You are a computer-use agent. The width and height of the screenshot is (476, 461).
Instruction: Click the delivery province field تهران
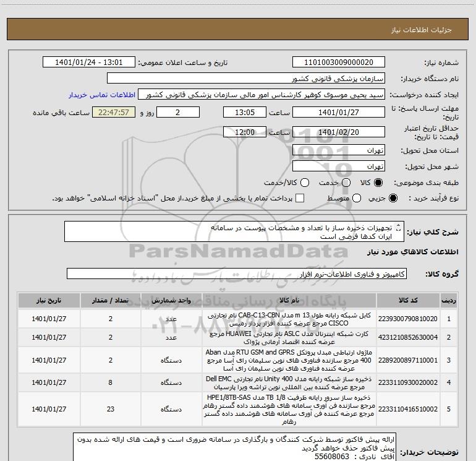pos(339,150)
